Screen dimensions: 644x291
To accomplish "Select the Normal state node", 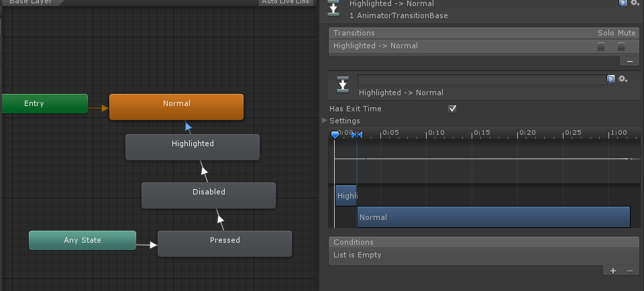I will point(176,107).
